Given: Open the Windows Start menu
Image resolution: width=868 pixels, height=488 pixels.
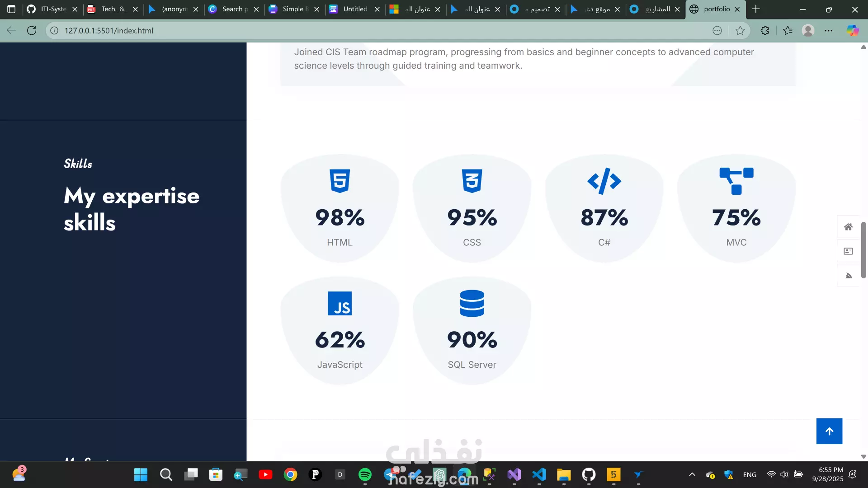Looking at the screenshot, I should pos(141,474).
